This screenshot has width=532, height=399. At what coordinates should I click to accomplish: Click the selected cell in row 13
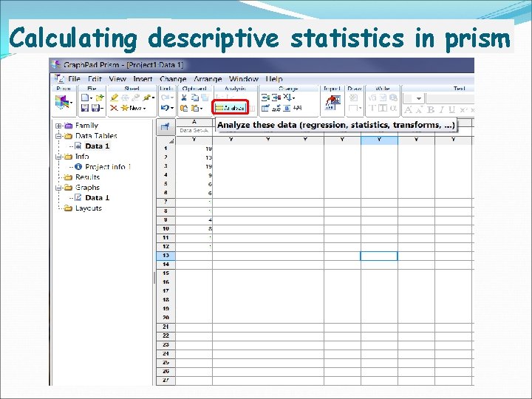click(x=379, y=256)
